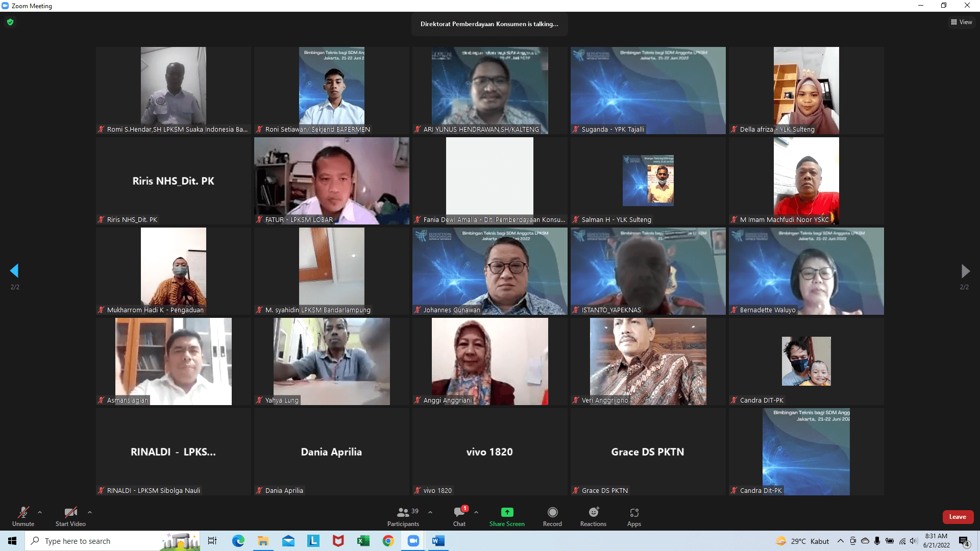Image resolution: width=980 pixels, height=551 pixels.
Task: Expand the arrow next to Participants
Action: pos(430,512)
